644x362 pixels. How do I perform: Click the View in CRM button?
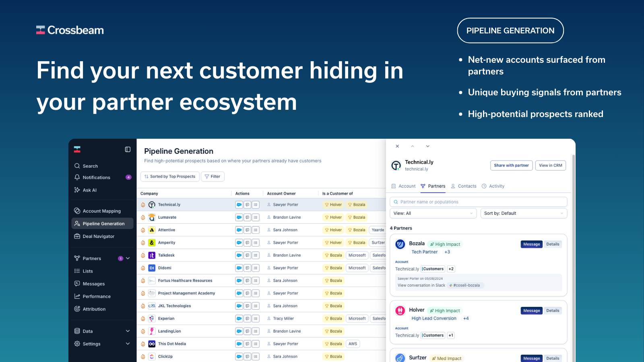[x=551, y=165]
